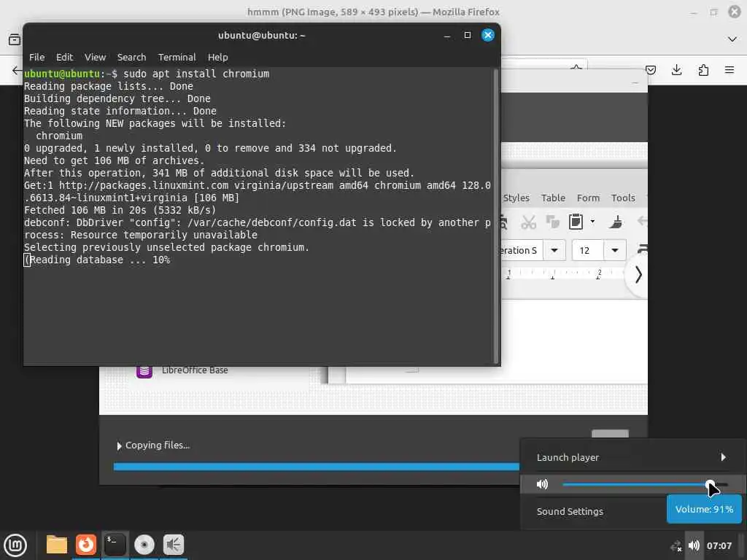Image resolution: width=747 pixels, height=560 pixels.
Task: Expand the Paste options dropdown arrow
Action: pyautogui.click(x=592, y=222)
